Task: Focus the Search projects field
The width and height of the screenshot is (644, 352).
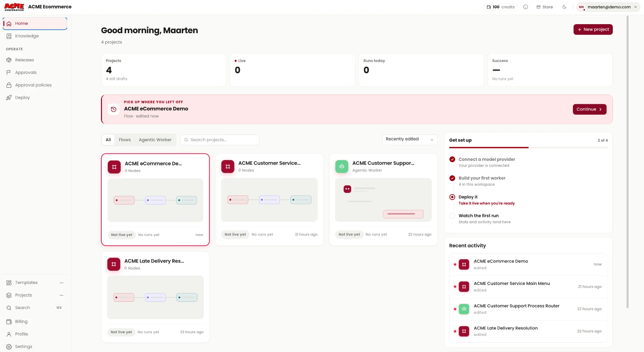Action: [220, 140]
